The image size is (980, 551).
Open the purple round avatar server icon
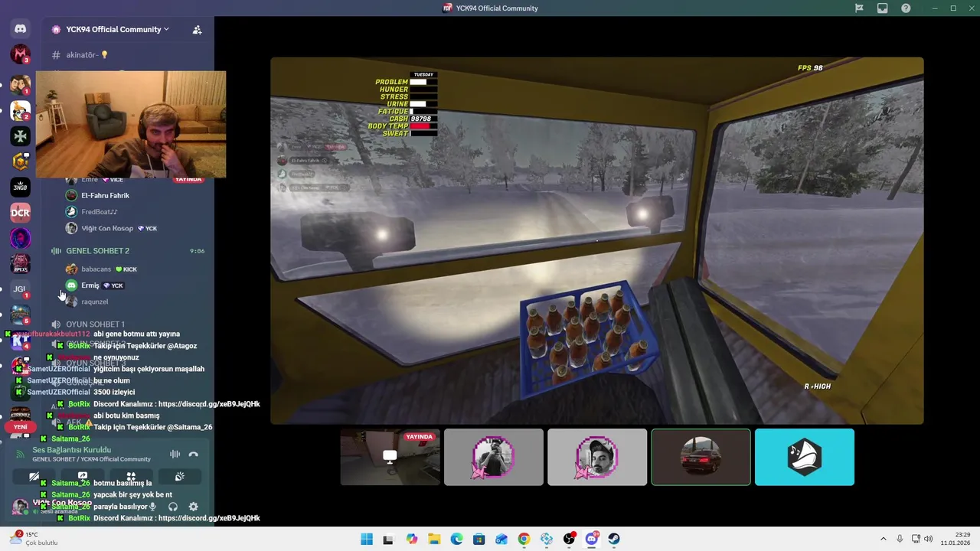click(x=20, y=238)
